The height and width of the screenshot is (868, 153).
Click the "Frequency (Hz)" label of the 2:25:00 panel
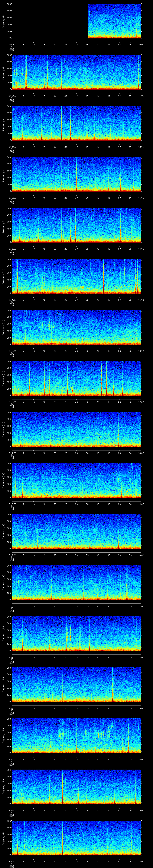click(3, 838)
